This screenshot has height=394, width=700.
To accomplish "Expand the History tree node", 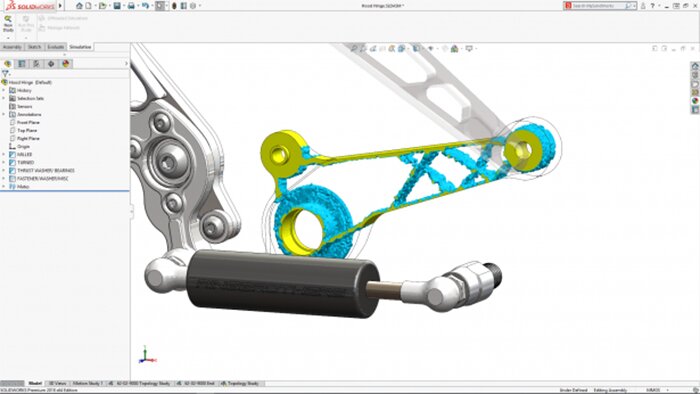I will pyautogui.click(x=4, y=90).
